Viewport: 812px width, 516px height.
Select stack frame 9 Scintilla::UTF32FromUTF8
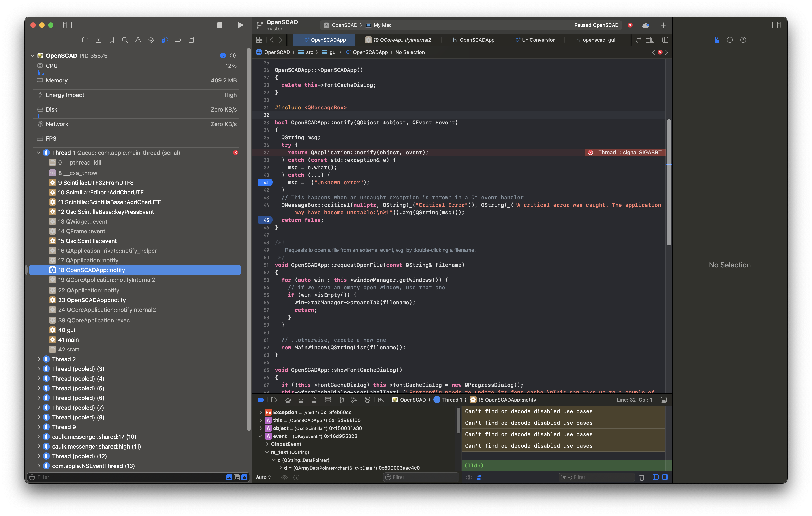(x=135, y=183)
